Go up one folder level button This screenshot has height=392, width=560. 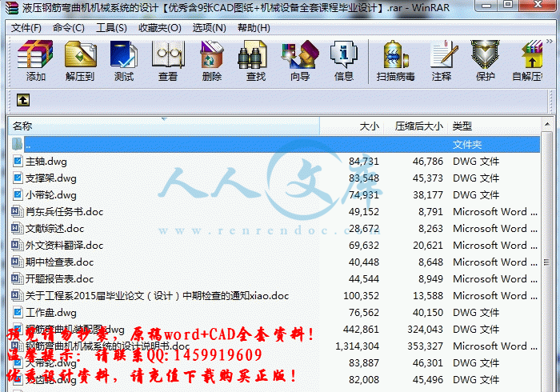[x=23, y=100]
